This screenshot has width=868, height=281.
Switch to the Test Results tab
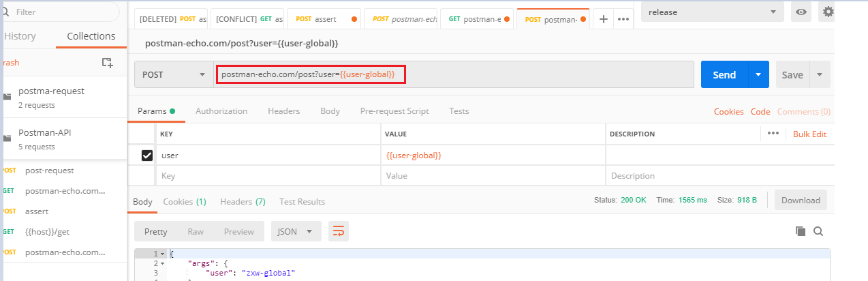coord(302,202)
